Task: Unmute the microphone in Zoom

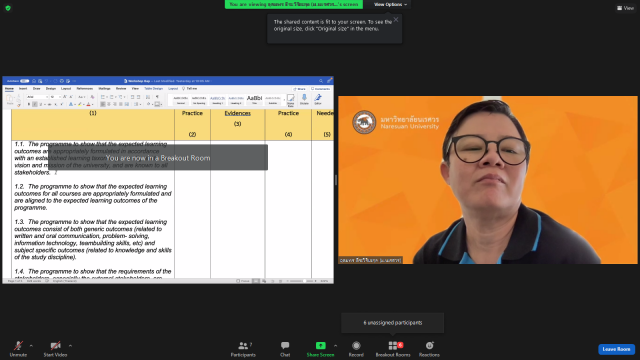Action: pyautogui.click(x=18, y=349)
